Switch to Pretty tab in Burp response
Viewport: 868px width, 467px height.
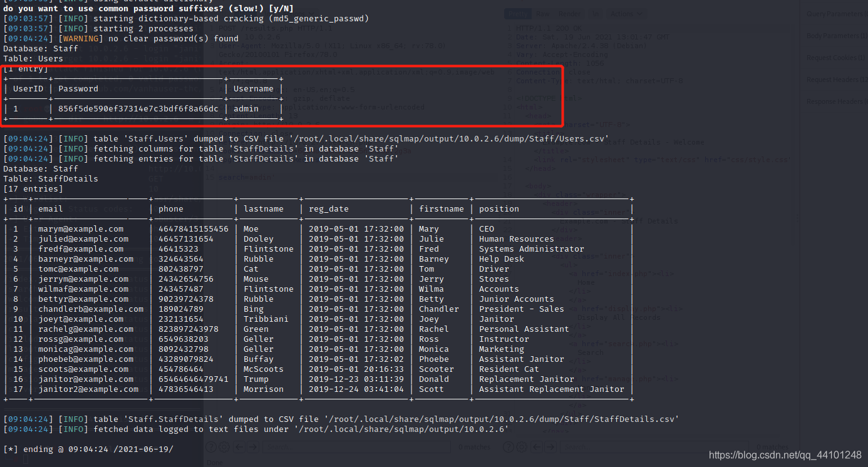point(518,14)
